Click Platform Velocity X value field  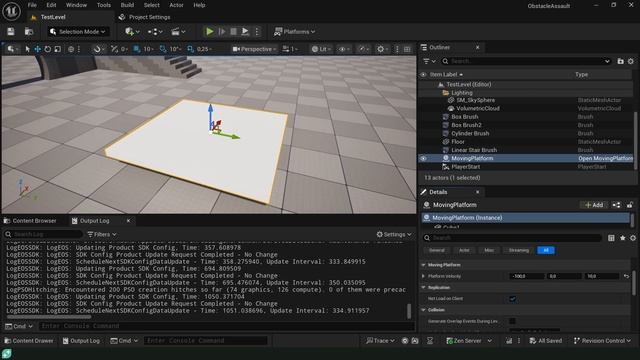[x=526, y=276]
